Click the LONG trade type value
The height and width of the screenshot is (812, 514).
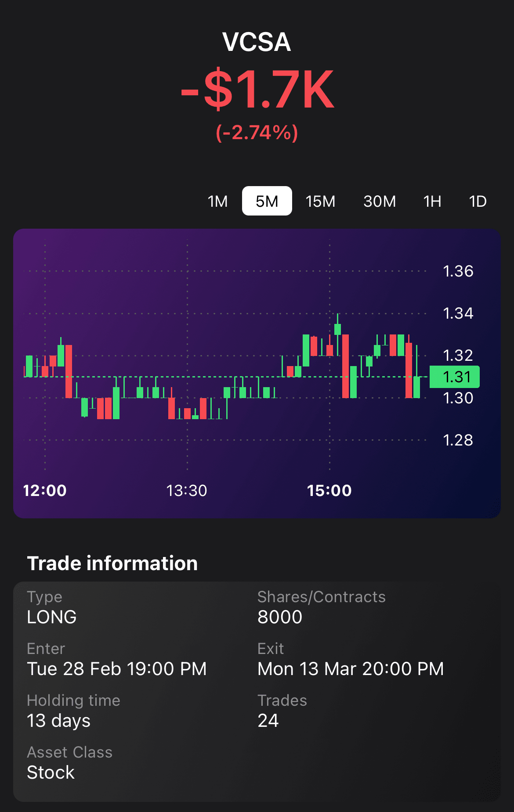(x=52, y=617)
